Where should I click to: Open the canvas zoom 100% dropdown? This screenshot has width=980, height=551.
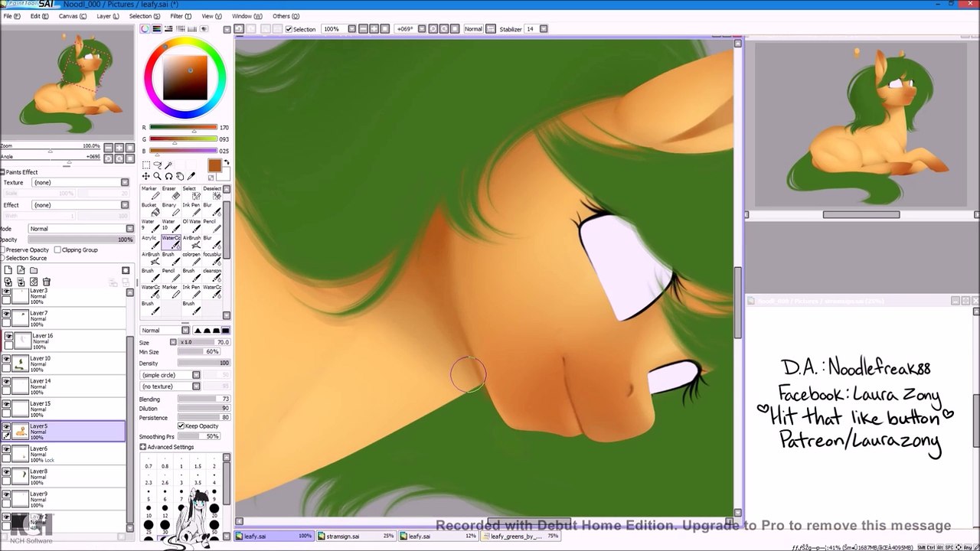point(351,29)
